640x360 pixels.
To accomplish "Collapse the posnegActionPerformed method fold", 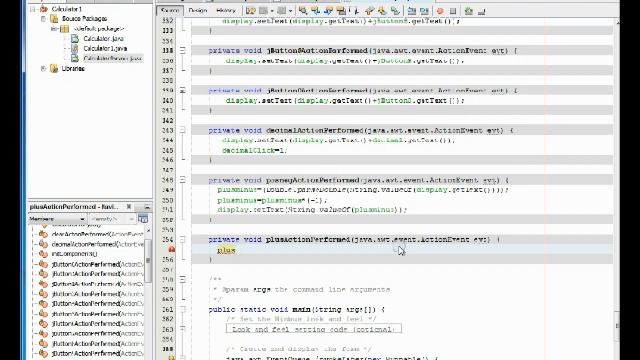I will click(x=183, y=180).
